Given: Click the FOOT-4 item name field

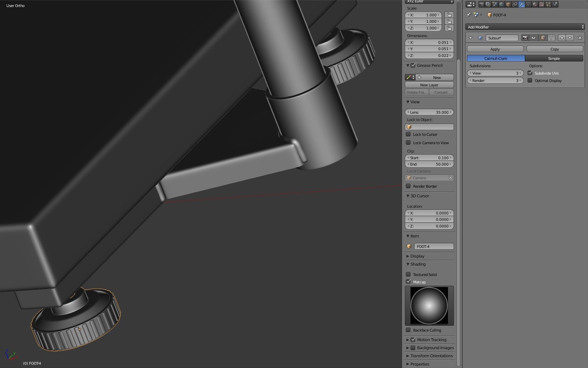Looking at the screenshot, I should (x=434, y=246).
